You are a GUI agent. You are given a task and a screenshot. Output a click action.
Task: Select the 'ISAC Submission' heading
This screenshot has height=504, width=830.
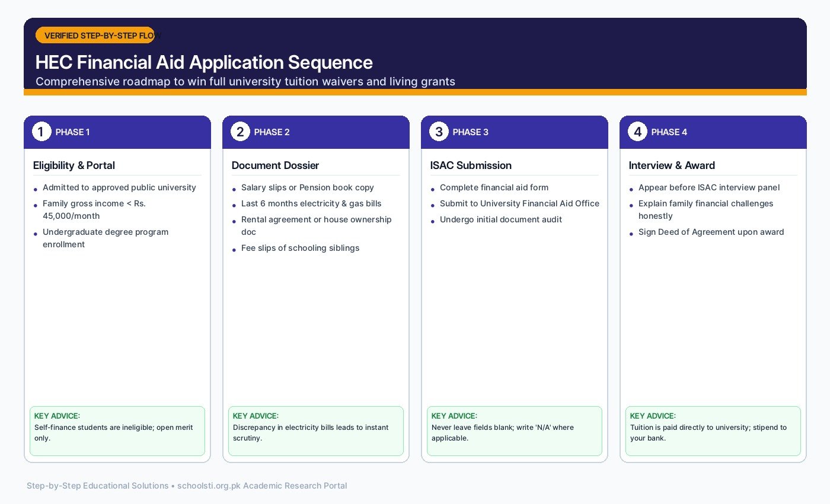[x=471, y=165]
